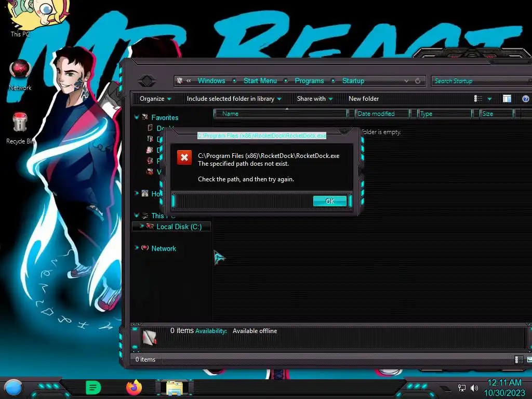Open green notes app on taskbar
The height and width of the screenshot is (399, 532).
click(x=93, y=388)
